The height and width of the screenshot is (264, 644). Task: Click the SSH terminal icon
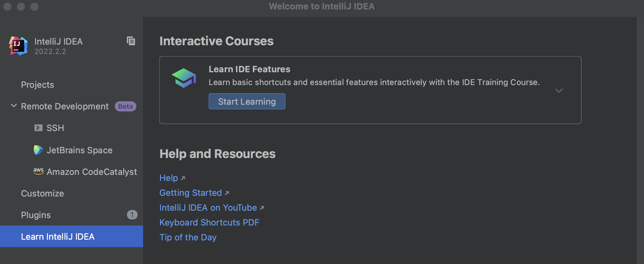[38, 128]
